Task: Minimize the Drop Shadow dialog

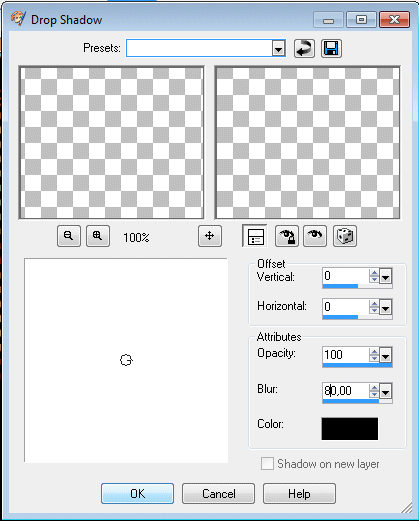Action: coord(328,20)
